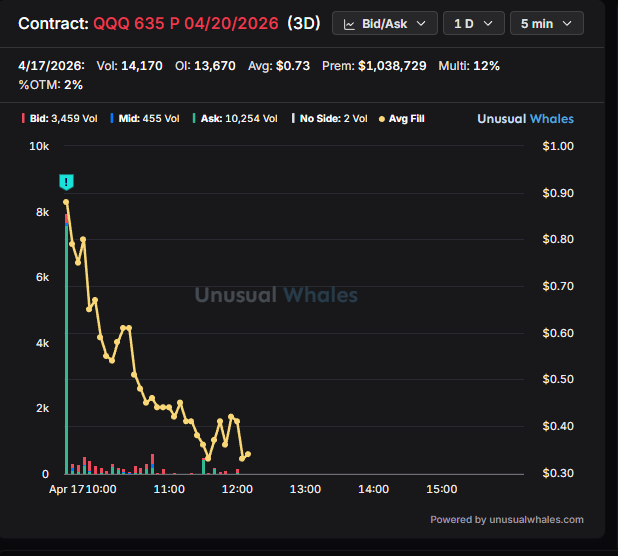Click the teal exclamation alert marker

(66, 182)
